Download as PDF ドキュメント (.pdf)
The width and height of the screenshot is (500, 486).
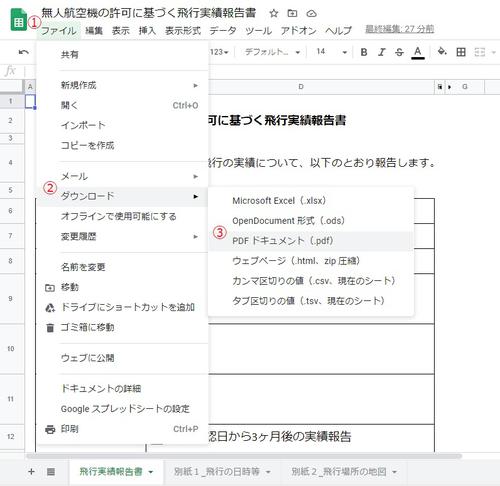[311, 241]
